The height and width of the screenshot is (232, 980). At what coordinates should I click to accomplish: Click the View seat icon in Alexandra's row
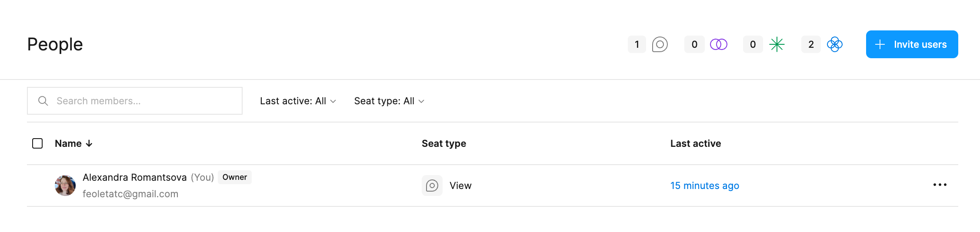click(x=432, y=186)
